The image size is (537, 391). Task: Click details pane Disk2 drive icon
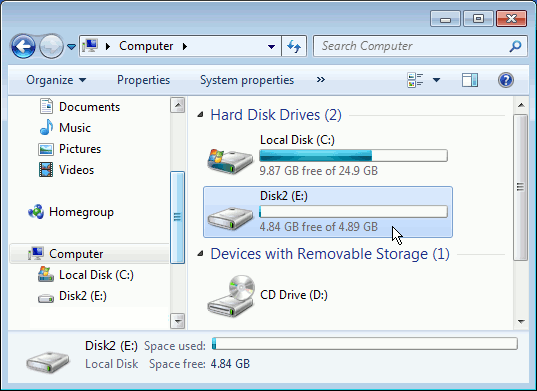coord(48,361)
